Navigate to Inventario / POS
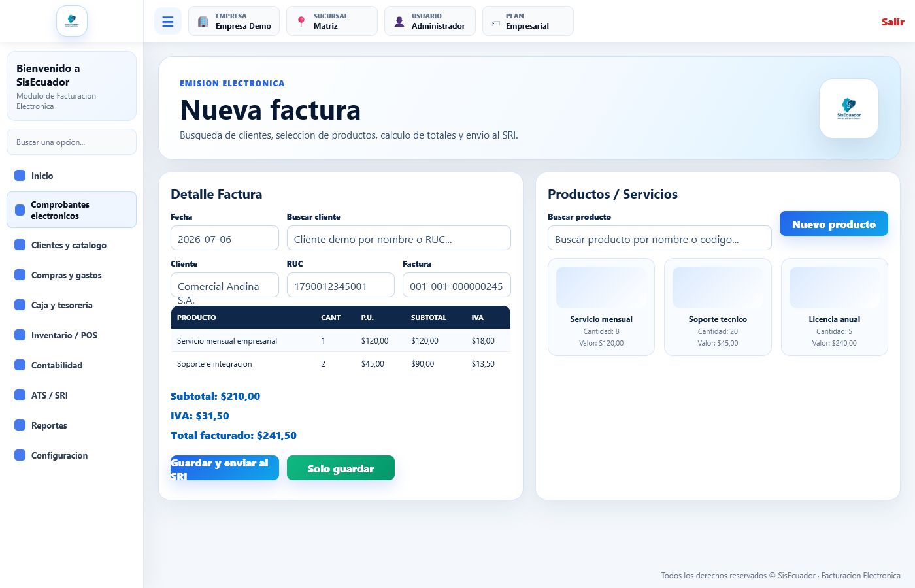915x588 pixels. point(71,335)
